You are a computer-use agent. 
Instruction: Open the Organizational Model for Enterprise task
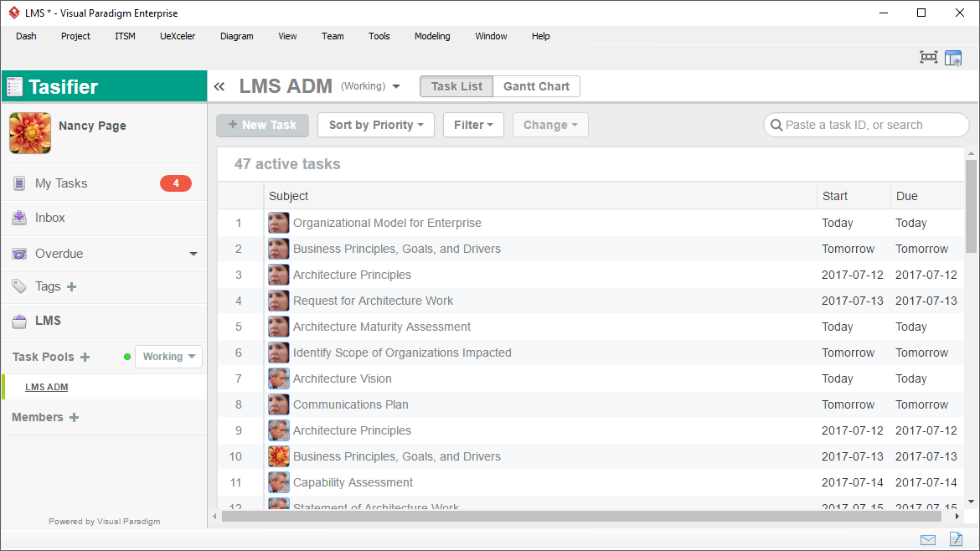click(x=387, y=223)
